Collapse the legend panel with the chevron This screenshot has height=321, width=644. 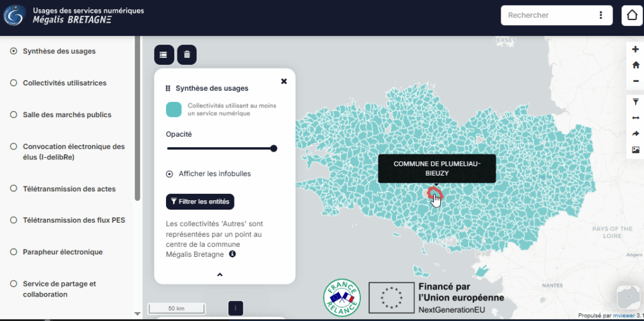(x=219, y=274)
